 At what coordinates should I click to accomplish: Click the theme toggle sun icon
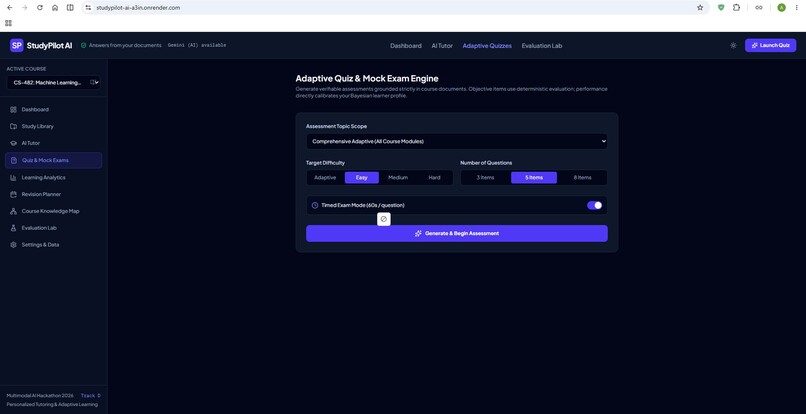point(733,45)
